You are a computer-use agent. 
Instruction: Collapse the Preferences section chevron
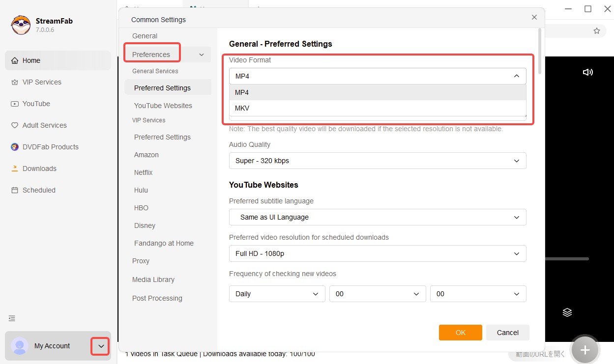tap(201, 54)
